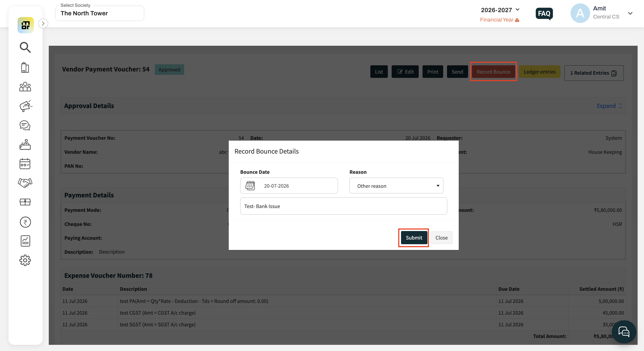
Task: Close the Record Bounce Details dialog
Action: (441, 238)
